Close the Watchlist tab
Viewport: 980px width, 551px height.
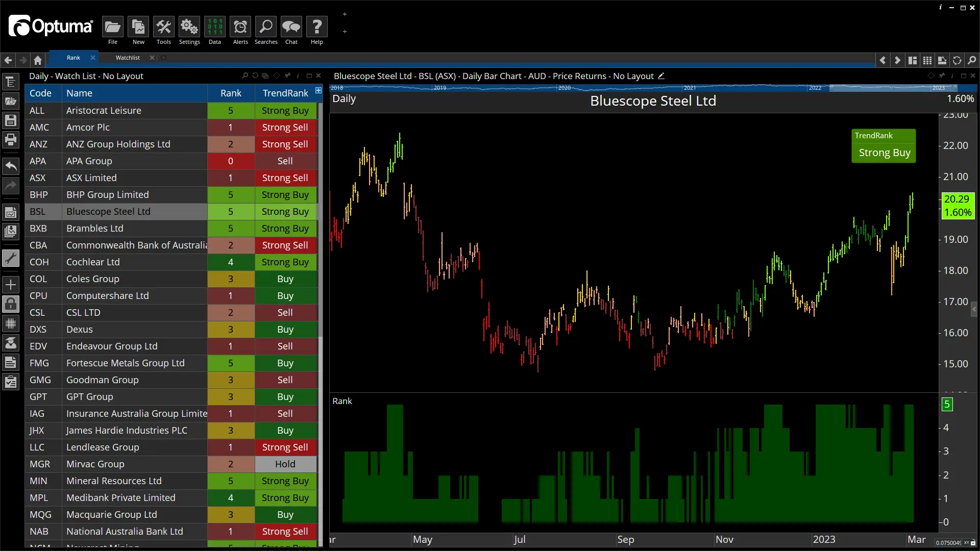pyautogui.click(x=152, y=58)
